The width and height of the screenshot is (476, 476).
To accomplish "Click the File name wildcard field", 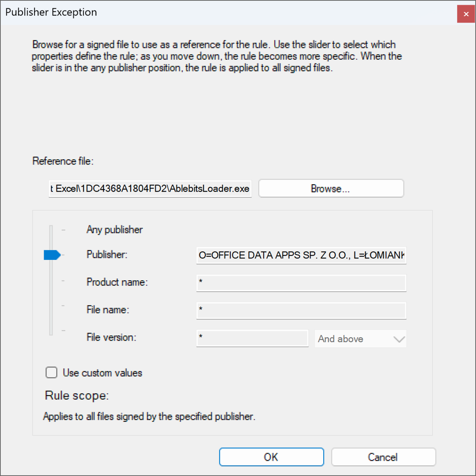I will coord(301,311).
